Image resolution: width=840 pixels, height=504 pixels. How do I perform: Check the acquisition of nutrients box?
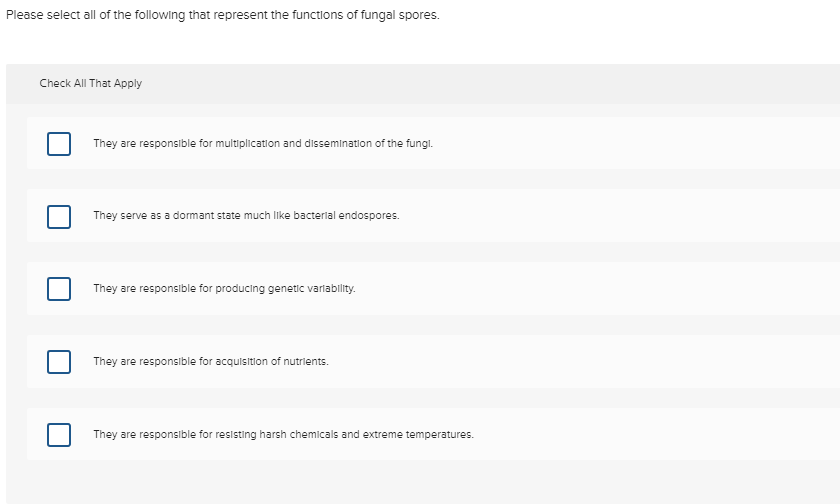[58, 361]
